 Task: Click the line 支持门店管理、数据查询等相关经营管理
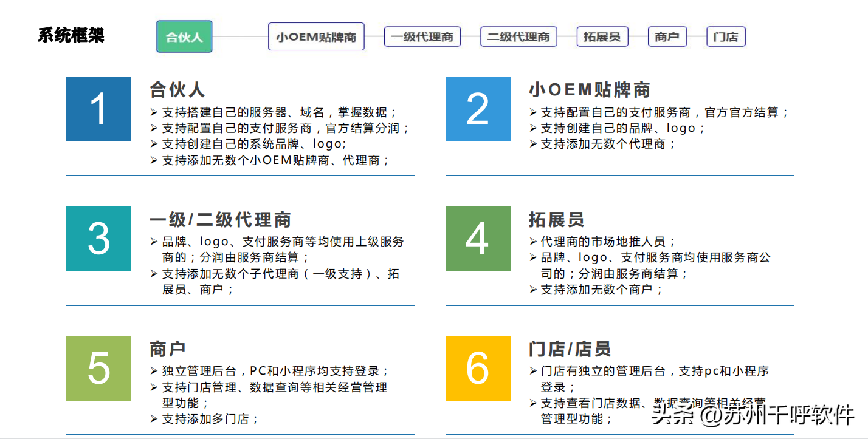[x=269, y=387]
